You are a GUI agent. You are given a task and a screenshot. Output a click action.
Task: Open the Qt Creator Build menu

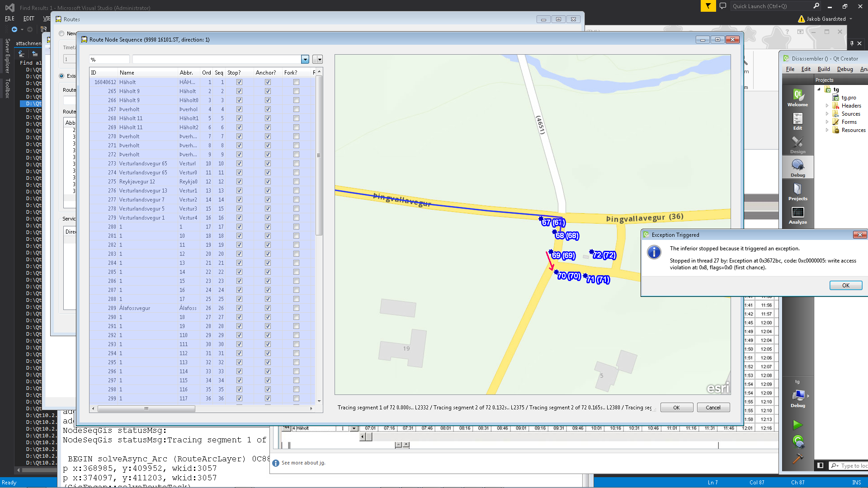[x=824, y=69]
